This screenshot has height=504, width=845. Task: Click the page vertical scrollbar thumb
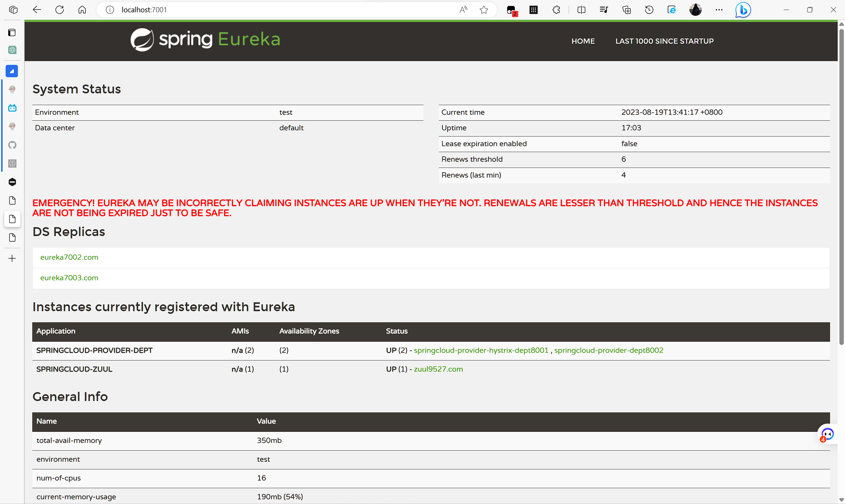click(x=841, y=187)
